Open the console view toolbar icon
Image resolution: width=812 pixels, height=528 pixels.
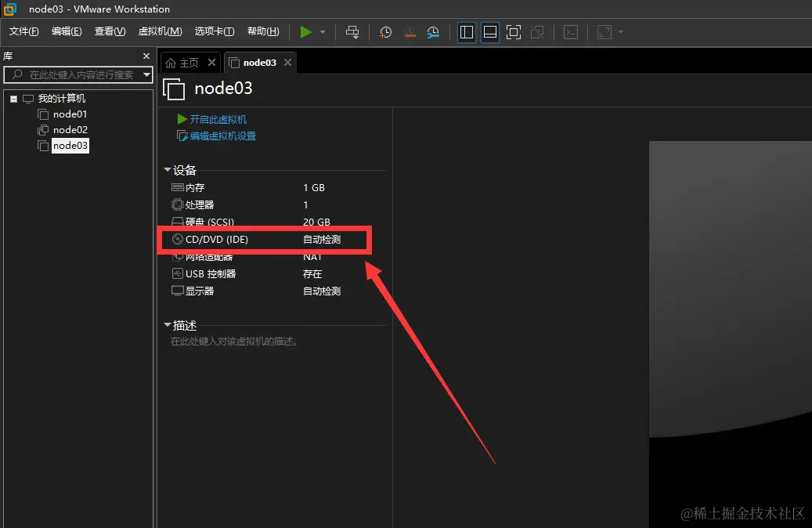pyautogui.click(x=571, y=32)
